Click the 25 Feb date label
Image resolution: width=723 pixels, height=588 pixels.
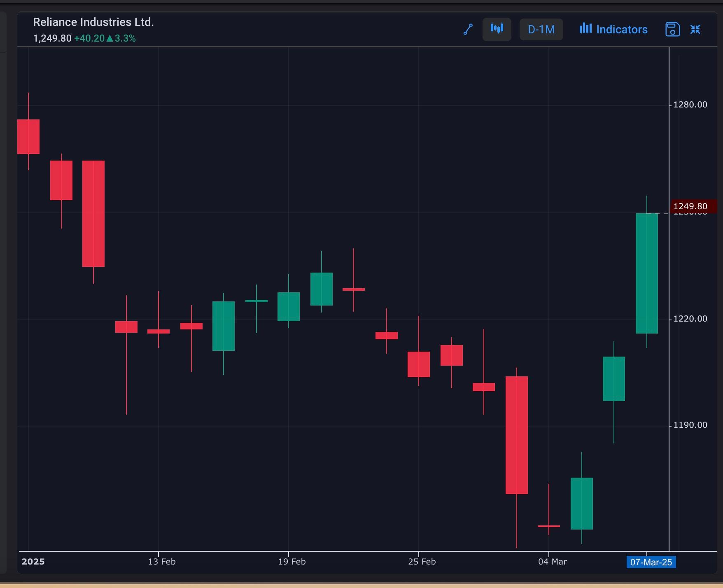422,562
